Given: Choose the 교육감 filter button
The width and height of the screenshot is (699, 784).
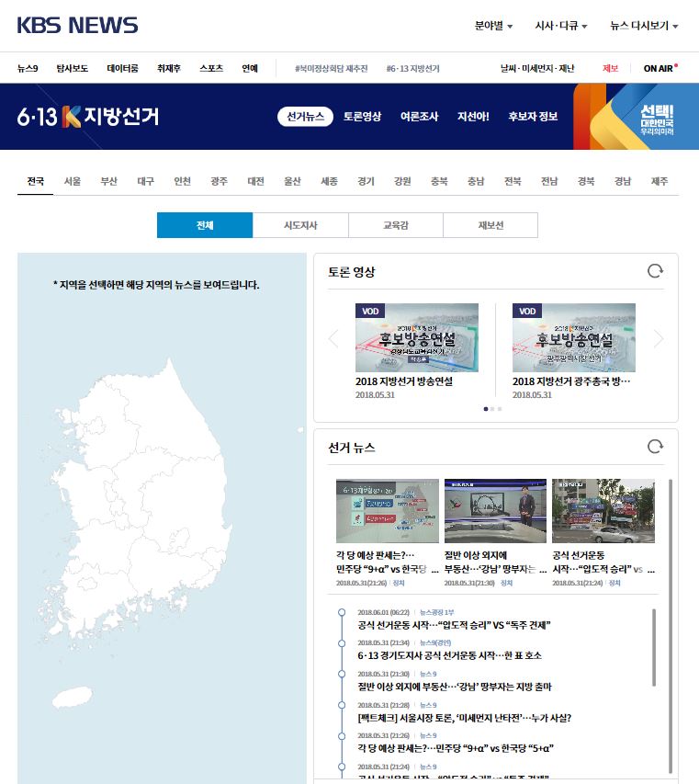Looking at the screenshot, I should [396, 225].
